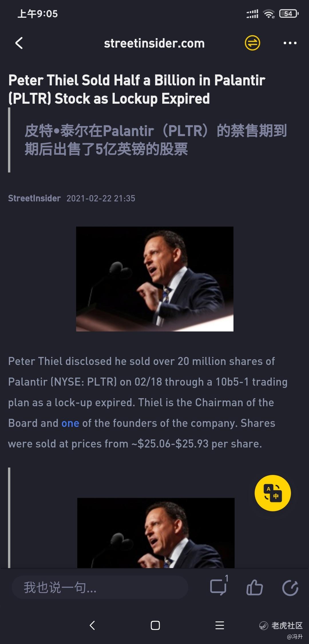Tap the 老虎社区 watermark logo
The height and width of the screenshot is (644, 309).
click(281, 625)
